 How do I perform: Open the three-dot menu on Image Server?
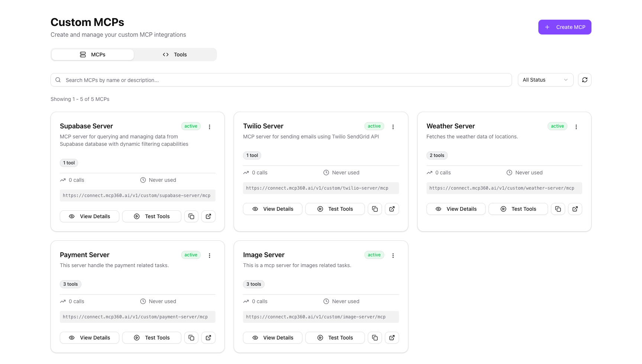pos(393,255)
